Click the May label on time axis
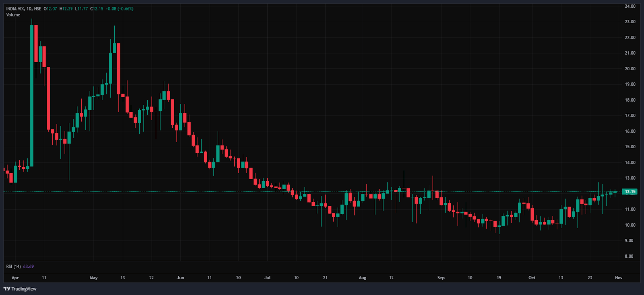Image resolution: width=644 pixels, height=295 pixels. coord(93,278)
